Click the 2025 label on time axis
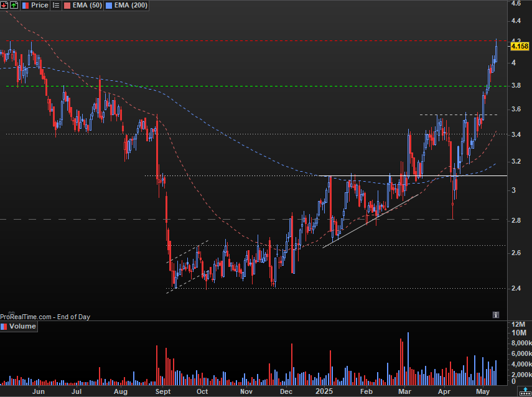The image size is (532, 397). 324,391
